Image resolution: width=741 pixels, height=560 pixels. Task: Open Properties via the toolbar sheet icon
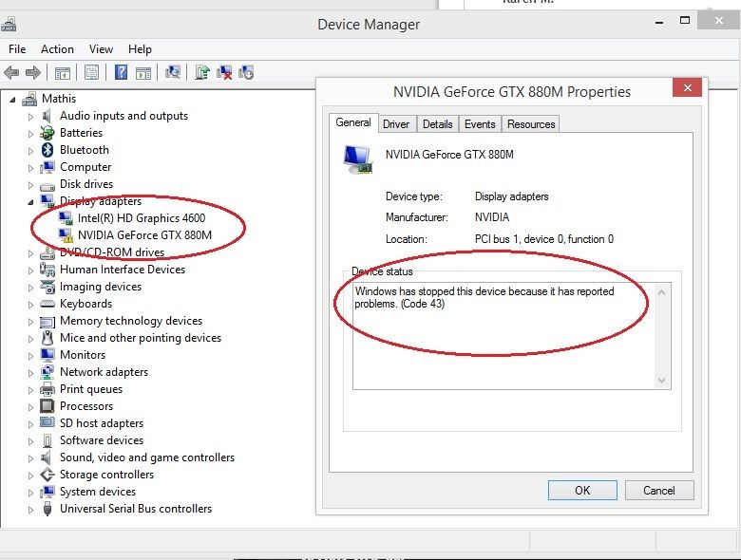pyautogui.click(x=92, y=72)
